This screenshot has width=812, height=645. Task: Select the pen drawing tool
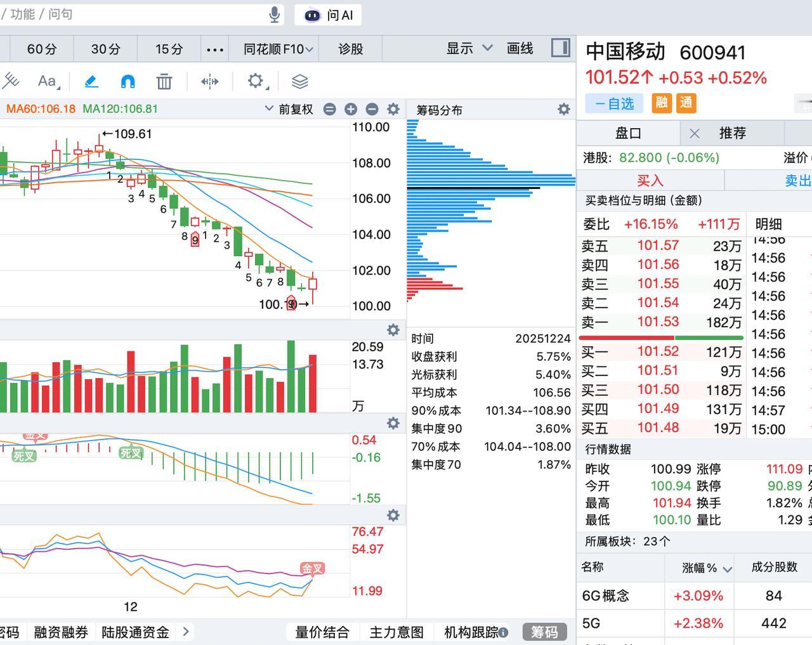[91, 81]
